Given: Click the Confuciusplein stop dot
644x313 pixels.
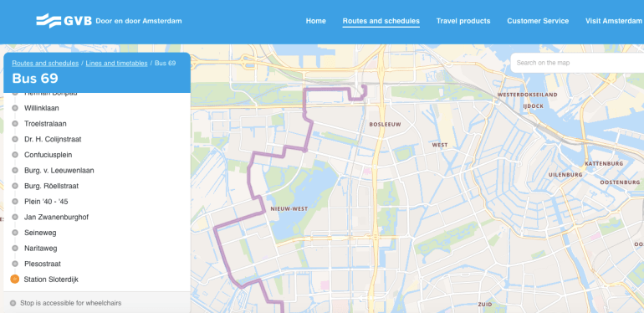Looking at the screenshot, I should click(15, 155).
